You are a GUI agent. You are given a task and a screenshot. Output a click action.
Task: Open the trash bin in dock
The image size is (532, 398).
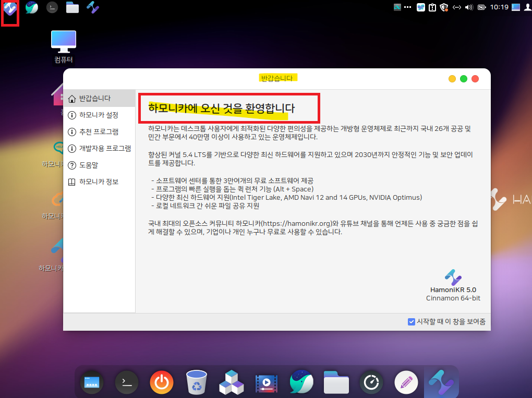[x=197, y=382]
